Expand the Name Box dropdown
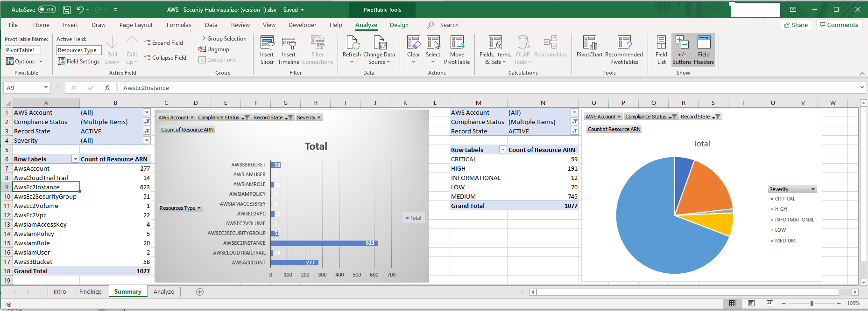This screenshot has height=311, width=868. point(46,87)
